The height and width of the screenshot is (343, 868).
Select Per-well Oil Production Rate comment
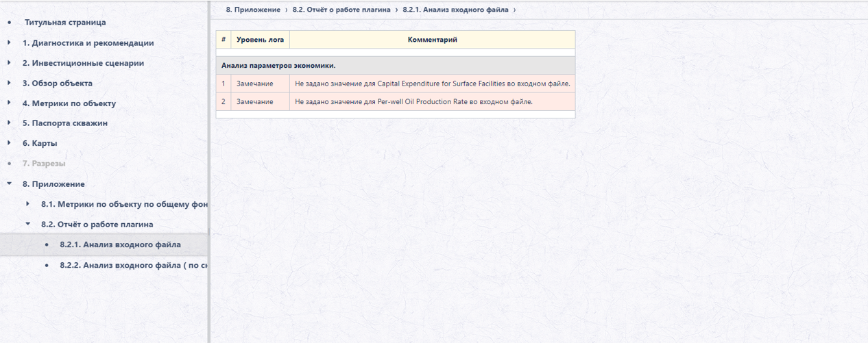pos(433,102)
